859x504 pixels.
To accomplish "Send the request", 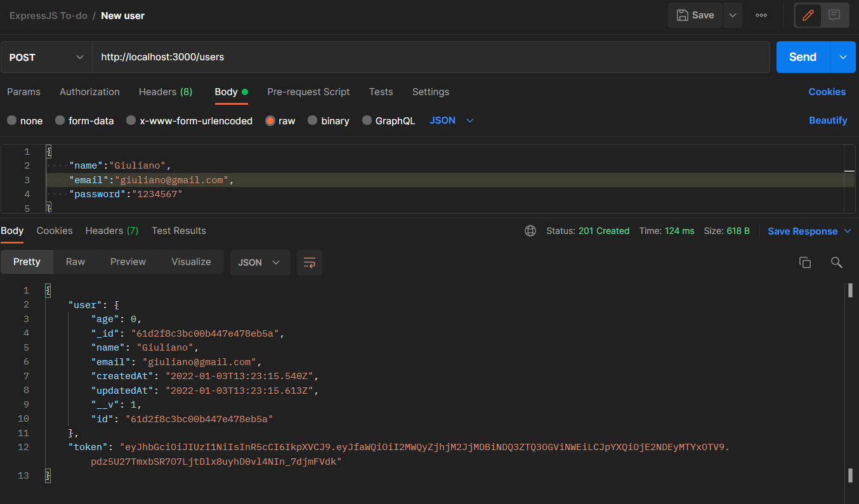I will click(803, 57).
